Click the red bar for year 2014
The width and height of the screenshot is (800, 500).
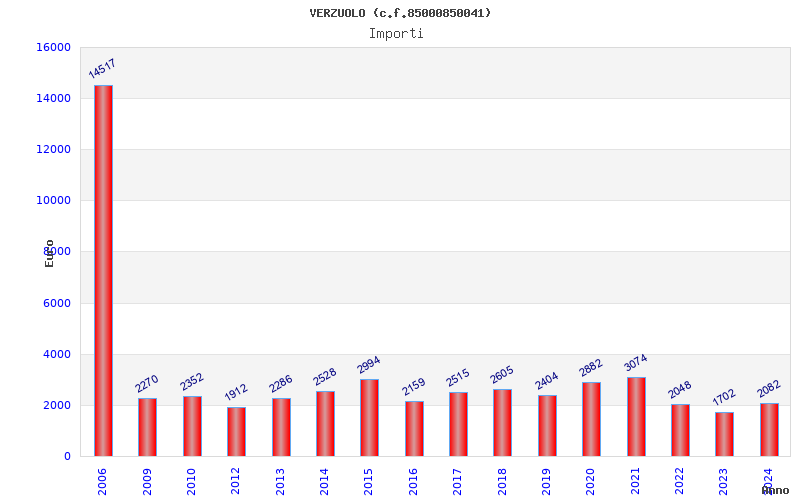[x=326, y=424]
